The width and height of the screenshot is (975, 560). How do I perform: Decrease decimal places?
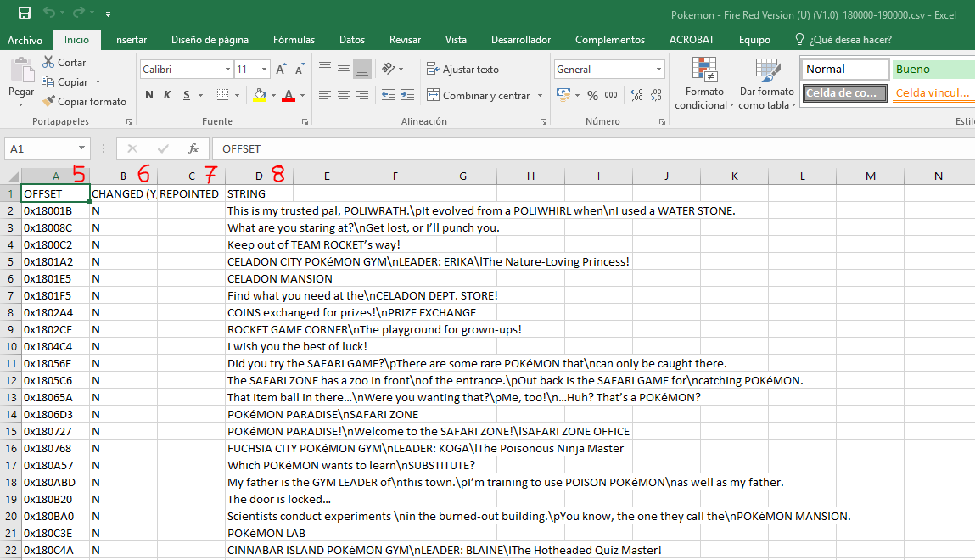coord(656,95)
